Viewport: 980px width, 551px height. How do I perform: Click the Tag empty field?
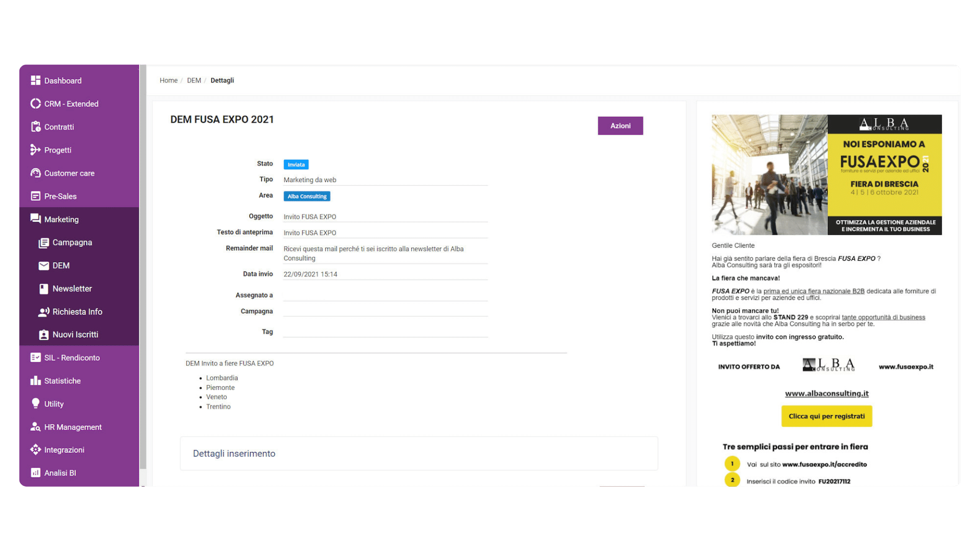(x=385, y=332)
